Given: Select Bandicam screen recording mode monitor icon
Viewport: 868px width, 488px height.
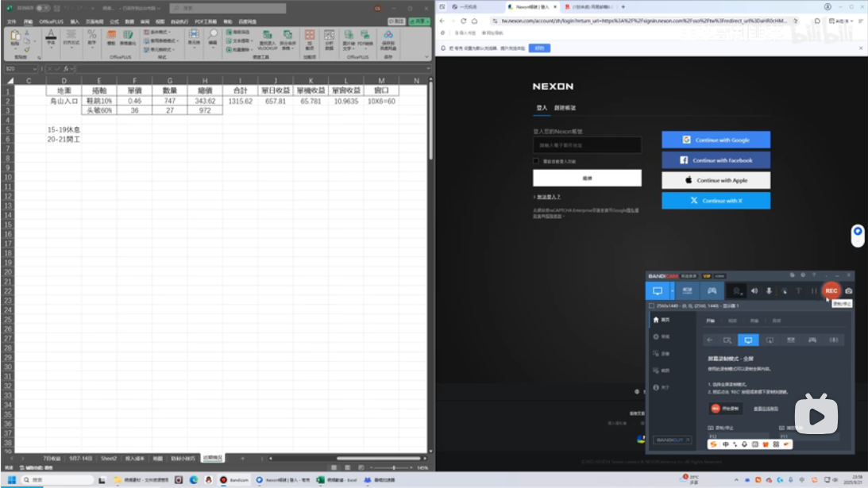Looking at the screenshot, I should pyautogui.click(x=657, y=290).
